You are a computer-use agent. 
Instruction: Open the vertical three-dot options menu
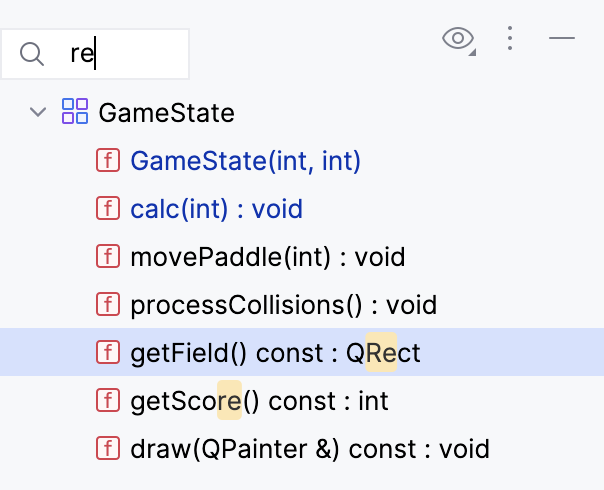coord(510,39)
